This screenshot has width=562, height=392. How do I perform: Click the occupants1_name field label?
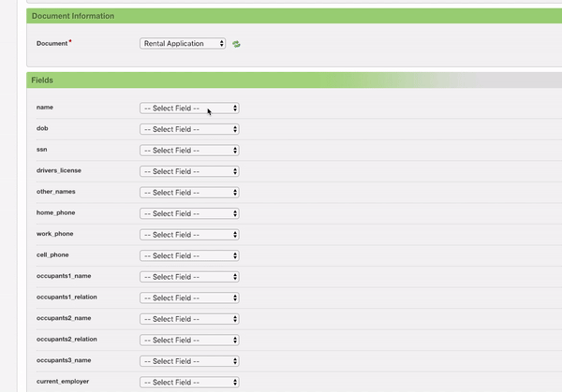click(x=64, y=276)
